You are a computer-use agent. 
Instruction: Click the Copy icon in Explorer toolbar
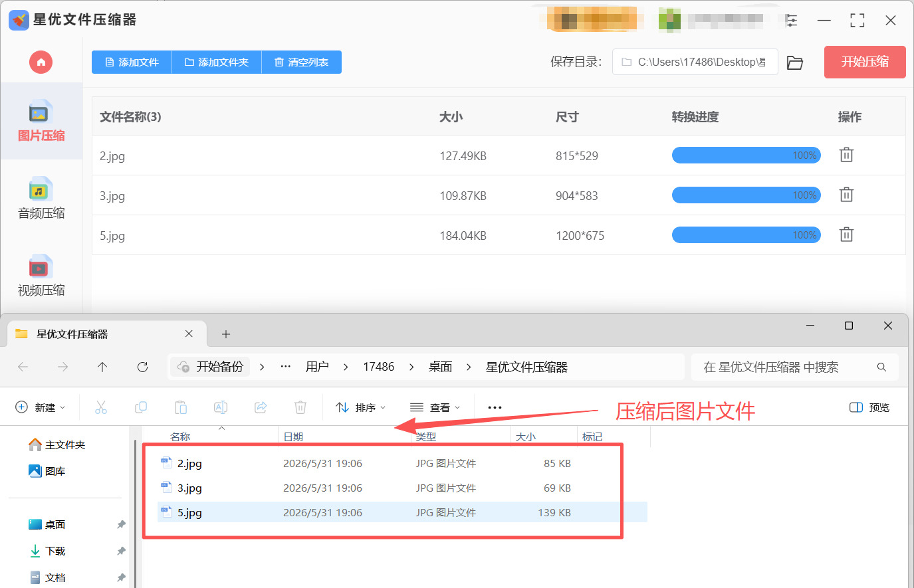tap(141, 407)
